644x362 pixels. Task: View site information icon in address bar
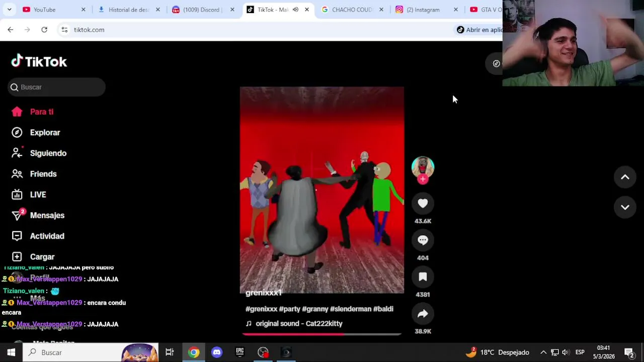tap(64, 30)
